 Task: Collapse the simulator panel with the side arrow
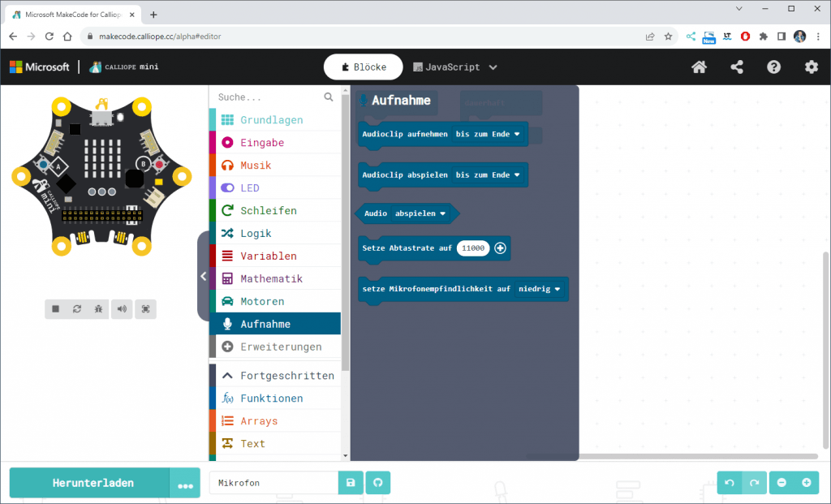(203, 276)
